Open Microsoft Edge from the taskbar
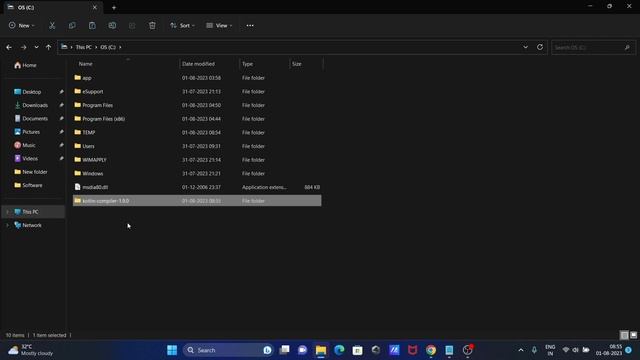The image size is (640, 360). [x=339, y=350]
